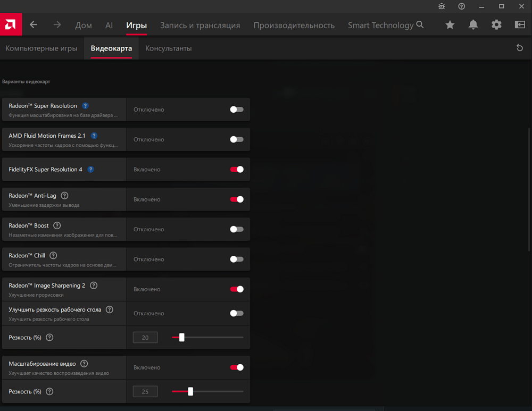Switch to Консультанты subtab
The image size is (532, 411).
tap(168, 48)
